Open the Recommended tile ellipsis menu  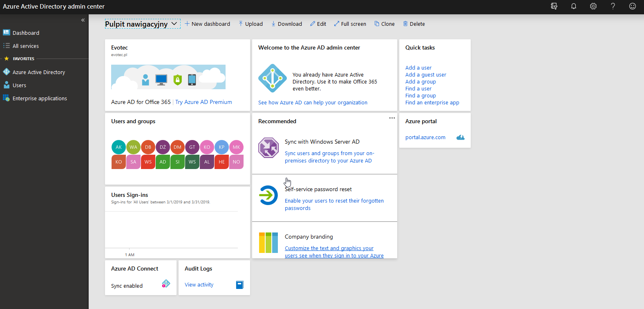click(392, 118)
